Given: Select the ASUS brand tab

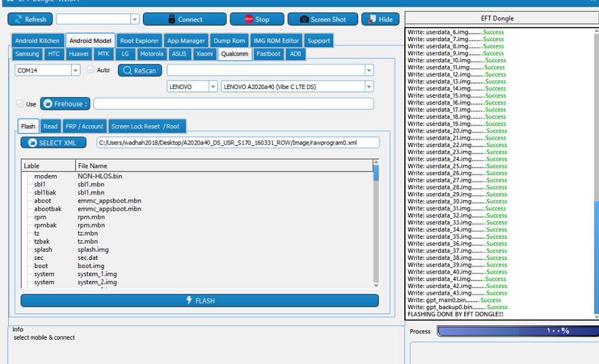Looking at the screenshot, I should pos(179,54).
